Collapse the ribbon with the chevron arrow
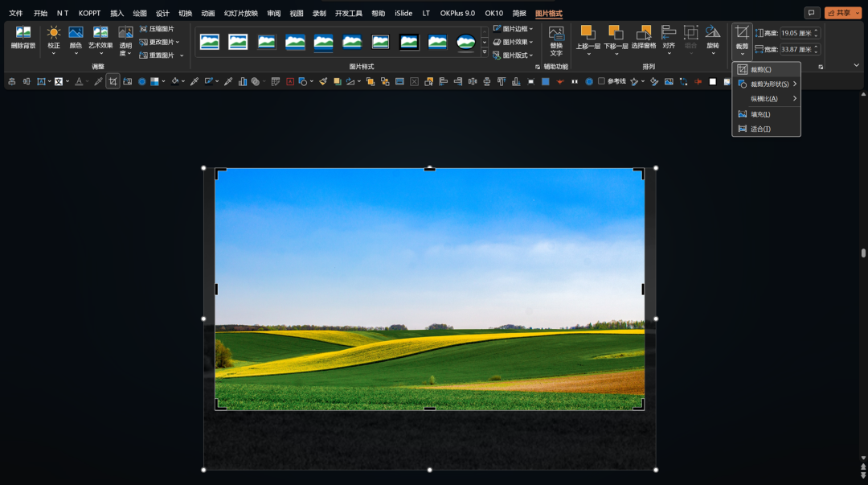Image resolution: width=868 pixels, height=485 pixels. 857,65
